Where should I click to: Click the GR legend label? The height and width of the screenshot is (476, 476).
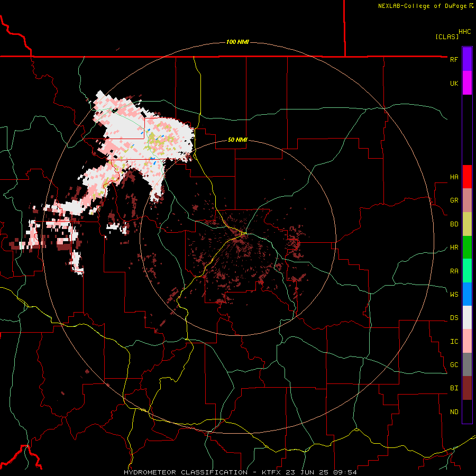tap(454, 200)
